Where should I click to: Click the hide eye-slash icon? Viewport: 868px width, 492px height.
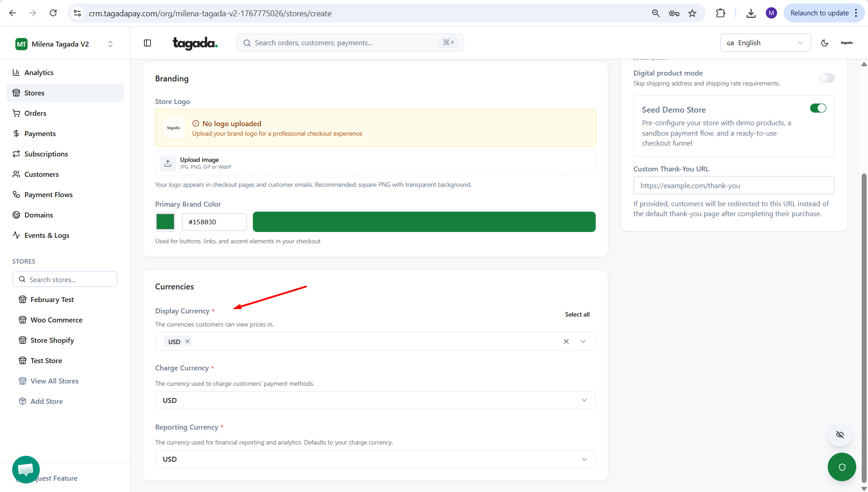[840, 435]
